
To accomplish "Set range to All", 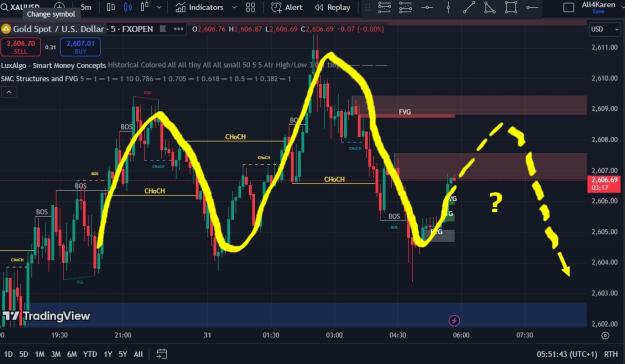I will [138, 354].
